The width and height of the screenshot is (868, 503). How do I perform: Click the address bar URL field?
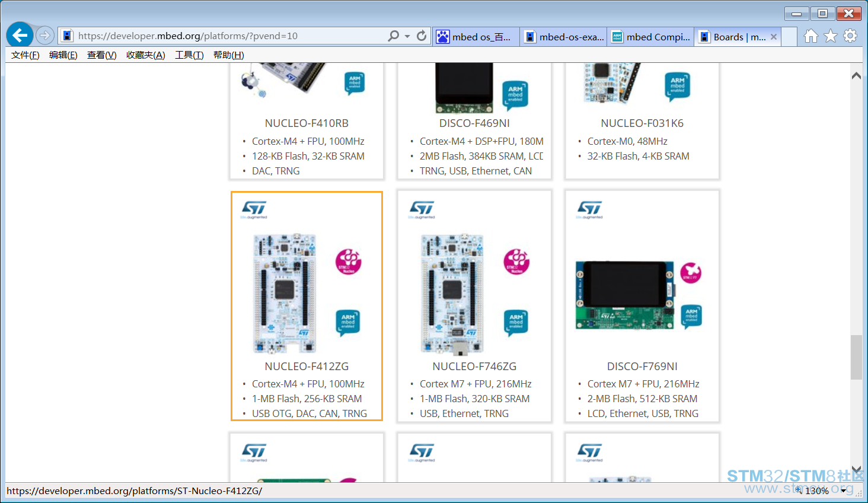point(230,36)
